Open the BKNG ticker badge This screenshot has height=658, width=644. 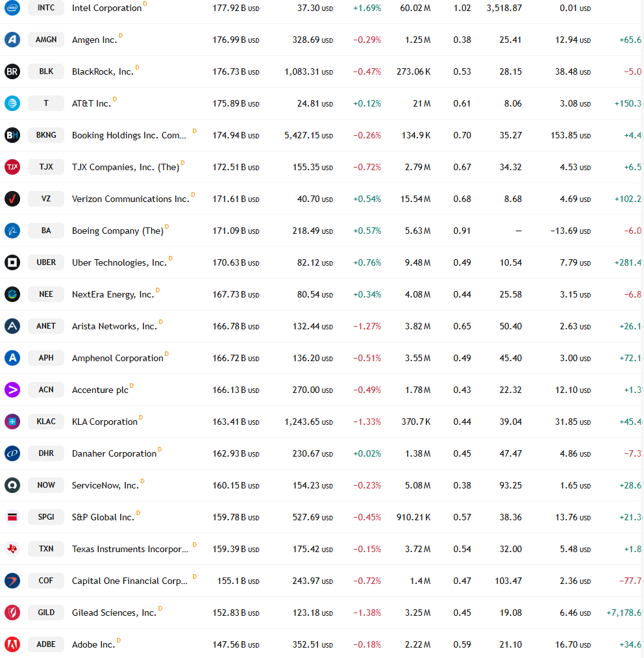pyautogui.click(x=46, y=135)
